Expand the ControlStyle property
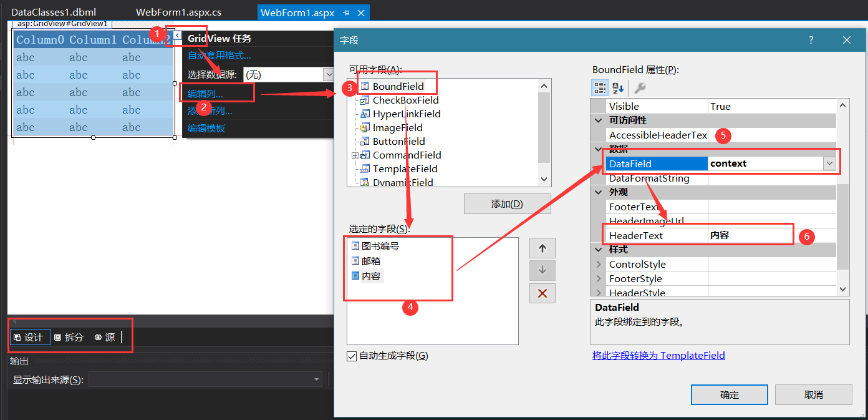Viewport: 868px width, 420px height. pyautogui.click(x=599, y=264)
